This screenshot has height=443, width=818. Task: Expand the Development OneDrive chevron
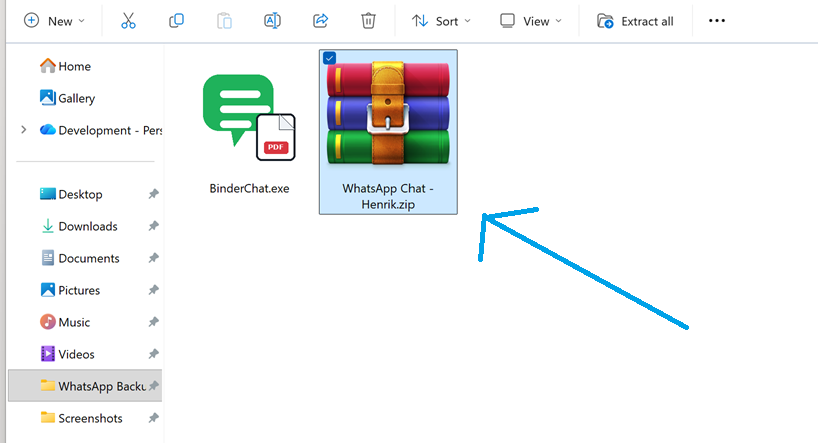(23, 130)
